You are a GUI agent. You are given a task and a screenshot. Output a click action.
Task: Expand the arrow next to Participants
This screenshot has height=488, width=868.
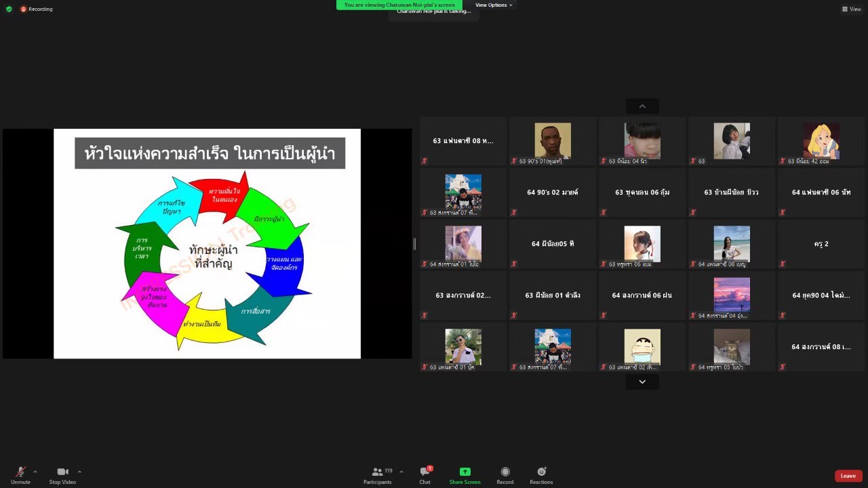[401, 472]
